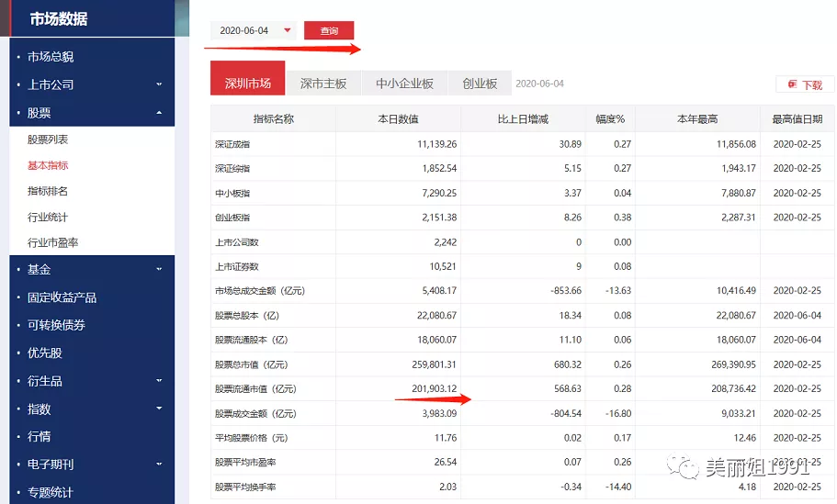Open 固定收益产品 in the sidebar

(x=62, y=297)
